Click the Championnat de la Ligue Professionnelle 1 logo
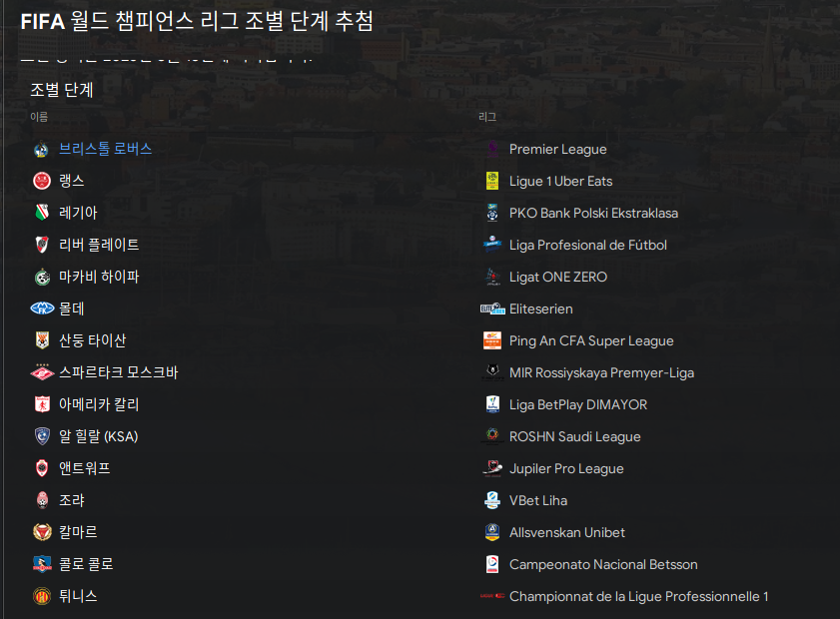The image size is (840, 619). click(492, 596)
